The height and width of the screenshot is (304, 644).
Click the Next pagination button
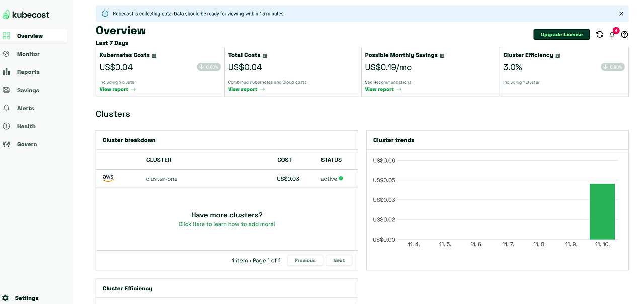click(x=339, y=260)
